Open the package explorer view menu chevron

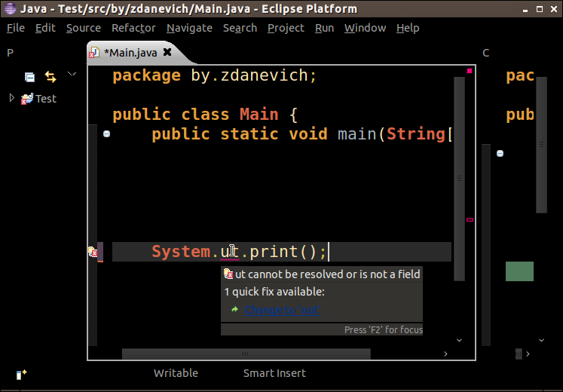click(x=72, y=75)
